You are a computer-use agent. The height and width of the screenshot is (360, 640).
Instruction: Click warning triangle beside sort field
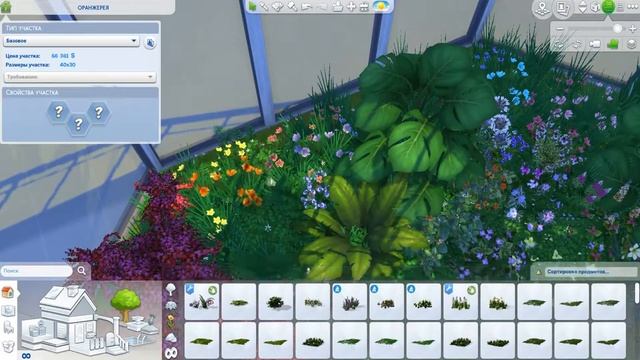click(x=538, y=272)
